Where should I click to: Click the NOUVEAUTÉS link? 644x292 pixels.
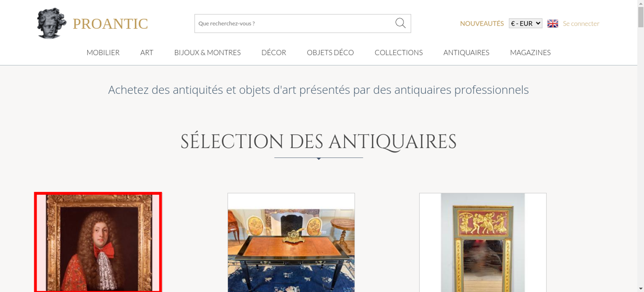click(482, 23)
